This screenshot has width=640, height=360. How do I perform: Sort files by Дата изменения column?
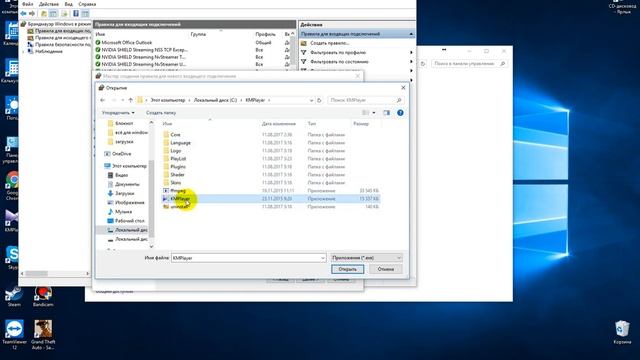279,124
